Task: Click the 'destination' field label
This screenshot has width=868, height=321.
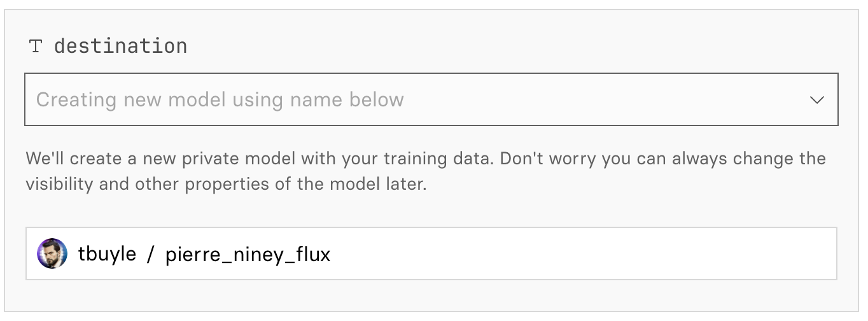Action: 120,46
